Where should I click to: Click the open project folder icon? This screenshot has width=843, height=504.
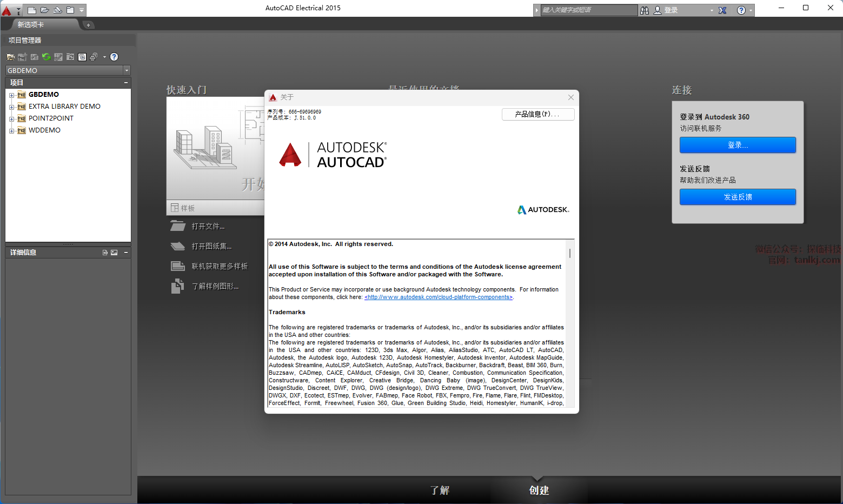coord(10,57)
